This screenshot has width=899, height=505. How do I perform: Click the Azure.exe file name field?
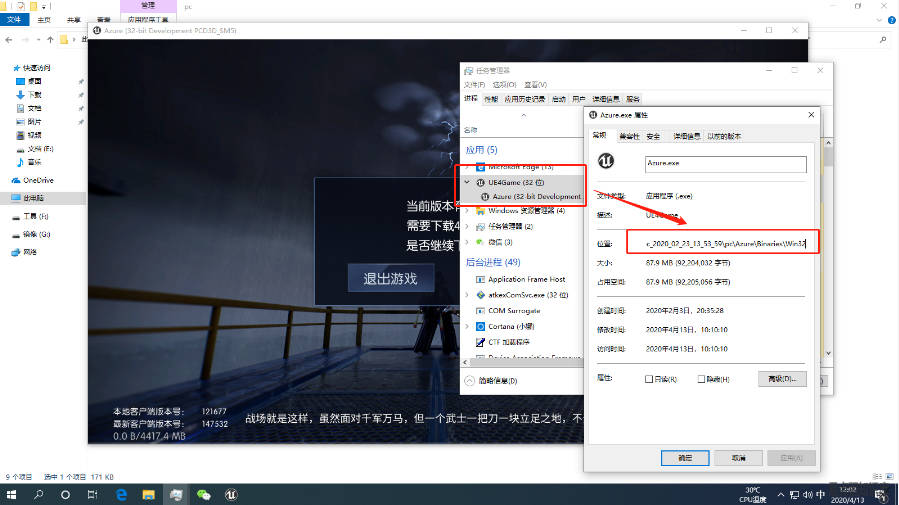tap(725, 161)
